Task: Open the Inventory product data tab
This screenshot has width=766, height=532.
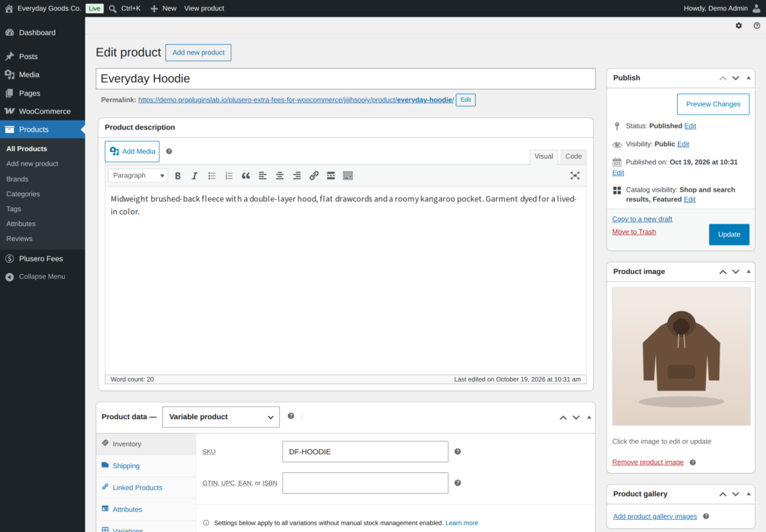Action: [x=146, y=444]
